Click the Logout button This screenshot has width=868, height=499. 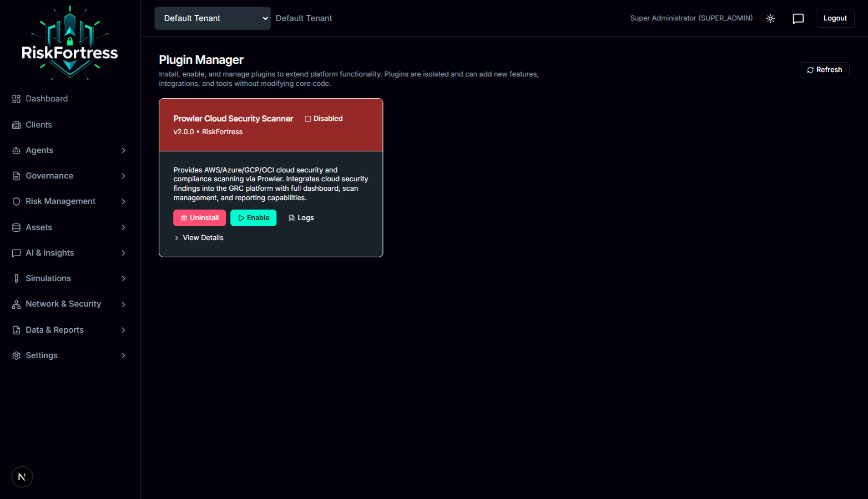coord(835,18)
